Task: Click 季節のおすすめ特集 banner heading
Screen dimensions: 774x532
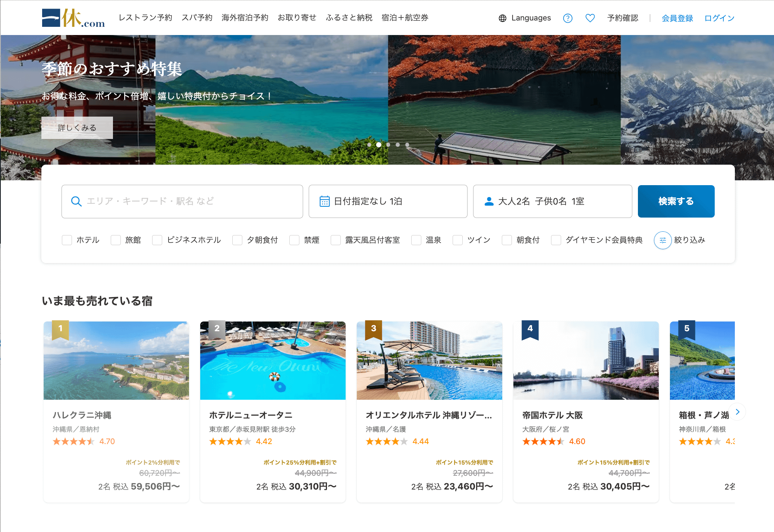Action: 112,69
